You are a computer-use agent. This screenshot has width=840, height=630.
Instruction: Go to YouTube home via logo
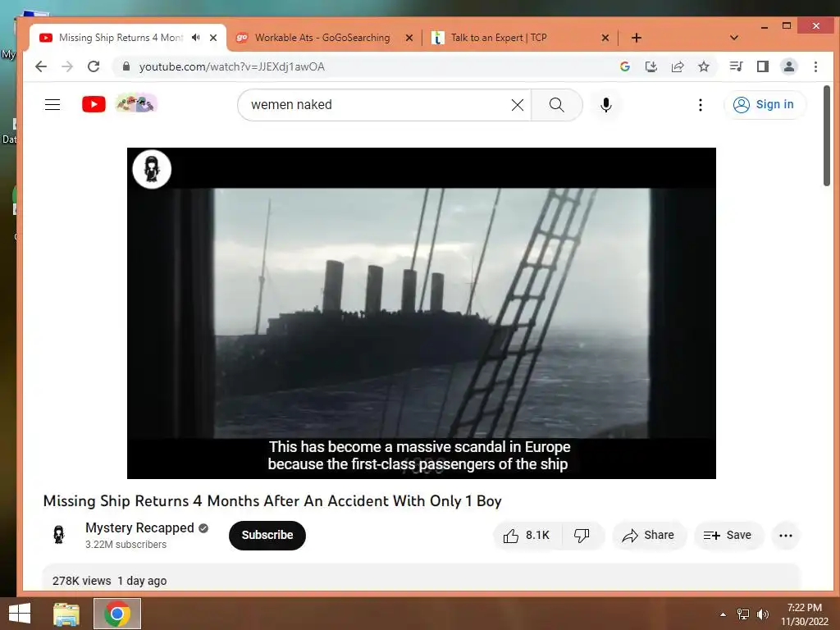(94, 104)
